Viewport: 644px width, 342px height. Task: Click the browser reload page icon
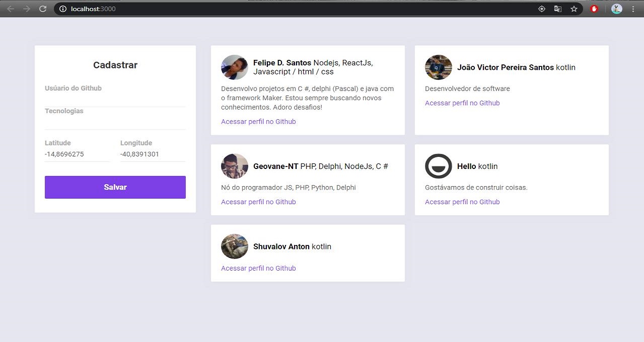43,9
